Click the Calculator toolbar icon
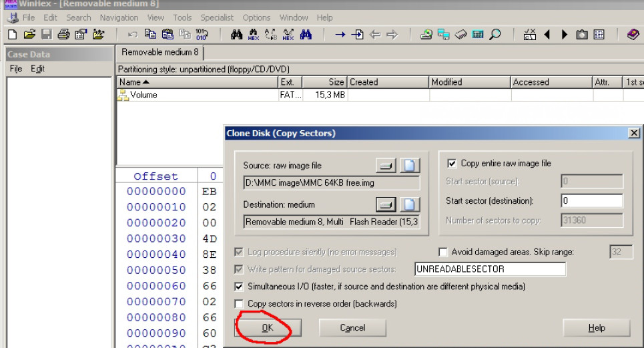644x348 pixels. (478, 35)
